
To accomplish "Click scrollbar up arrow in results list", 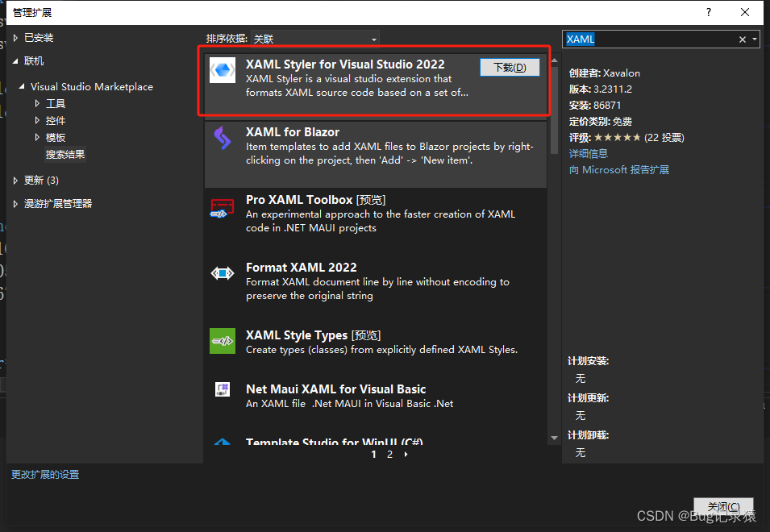I will pyautogui.click(x=555, y=60).
